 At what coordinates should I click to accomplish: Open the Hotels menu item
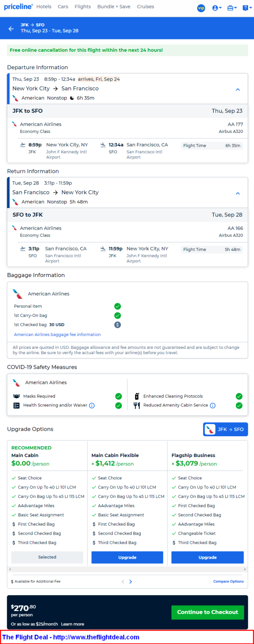(x=44, y=6)
